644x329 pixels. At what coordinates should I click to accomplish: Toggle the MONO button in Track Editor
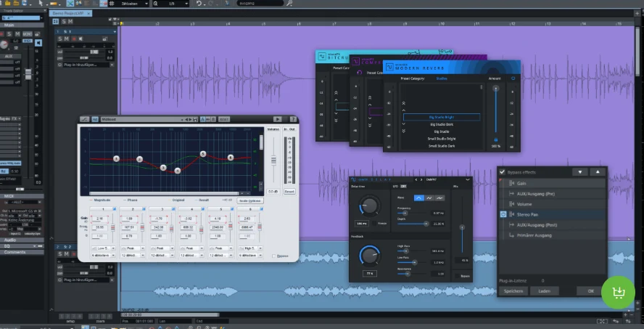pyautogui.click(x=27, y=34)
